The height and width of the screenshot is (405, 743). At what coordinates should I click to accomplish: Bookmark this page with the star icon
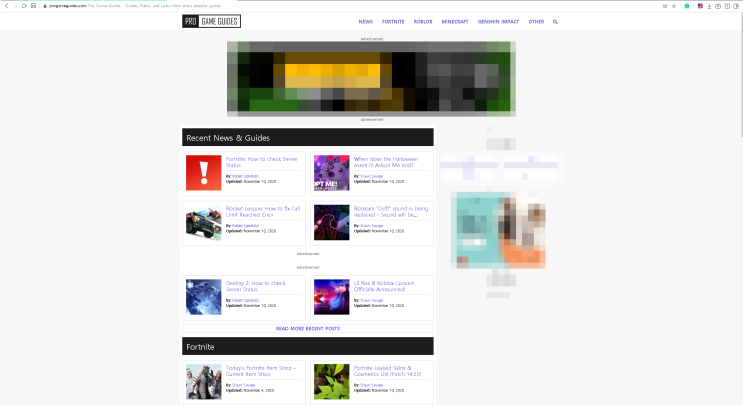coord(674,6)
